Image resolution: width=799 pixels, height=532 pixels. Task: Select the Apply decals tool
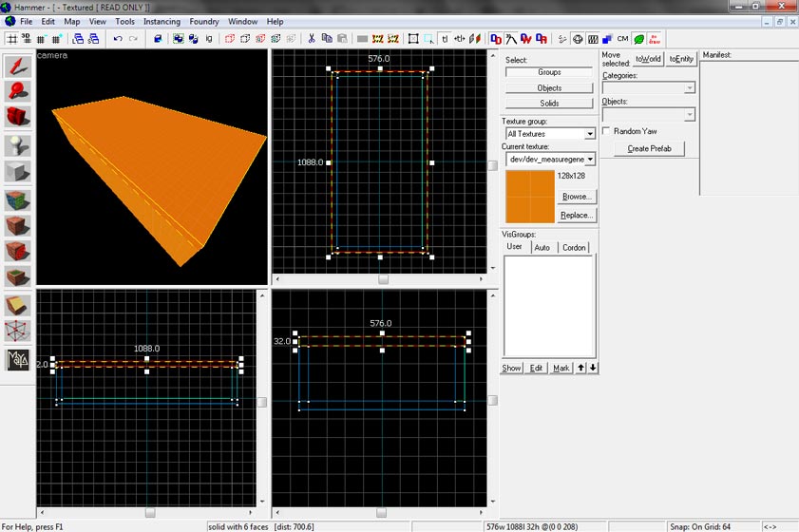click(18, 251)
